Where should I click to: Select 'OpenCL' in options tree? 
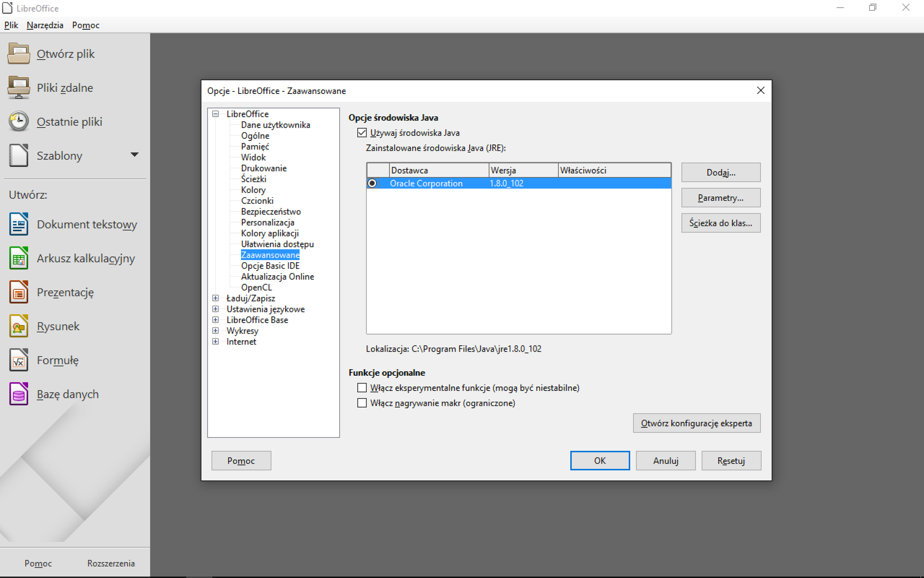point(256,287)
